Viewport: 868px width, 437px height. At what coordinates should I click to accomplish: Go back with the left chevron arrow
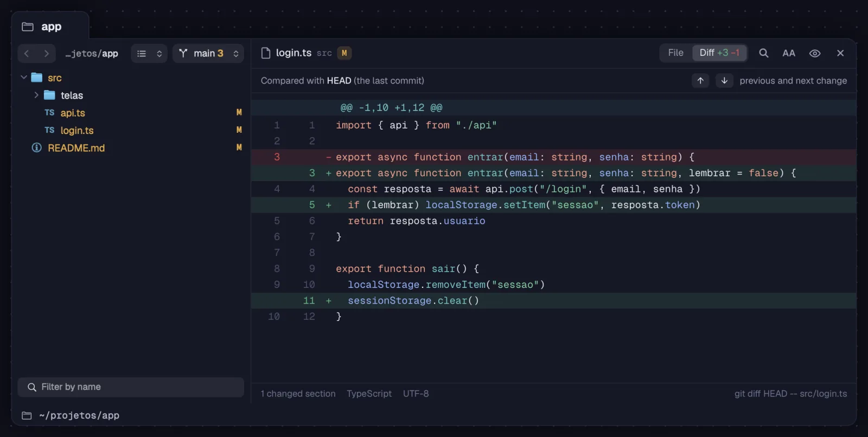(x=27, y=53)
